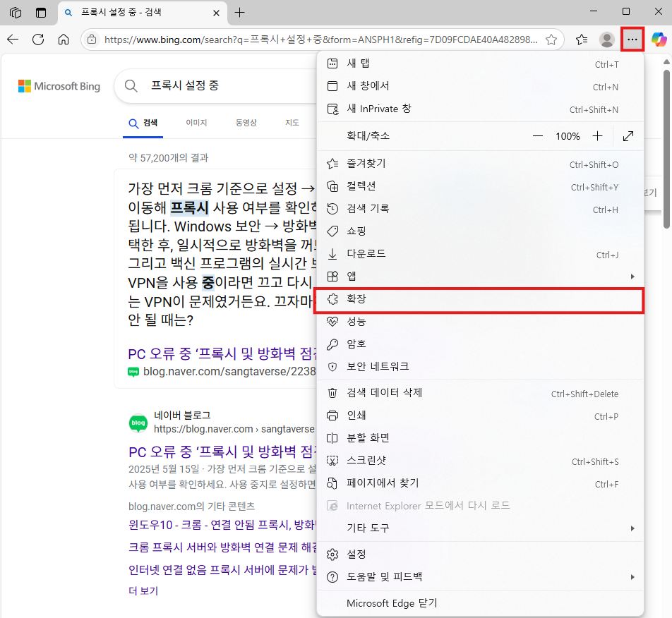The image size is (672, 618).
Task: Open '윈도우10 - 크롬 - 연결 안됨' link
Action: tap(222, 525)
